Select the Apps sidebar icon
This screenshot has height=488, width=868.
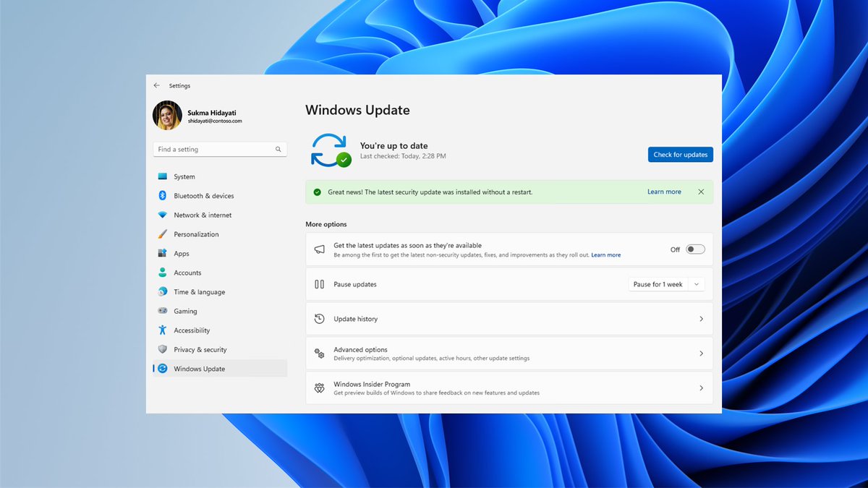(x=163, y=253)
